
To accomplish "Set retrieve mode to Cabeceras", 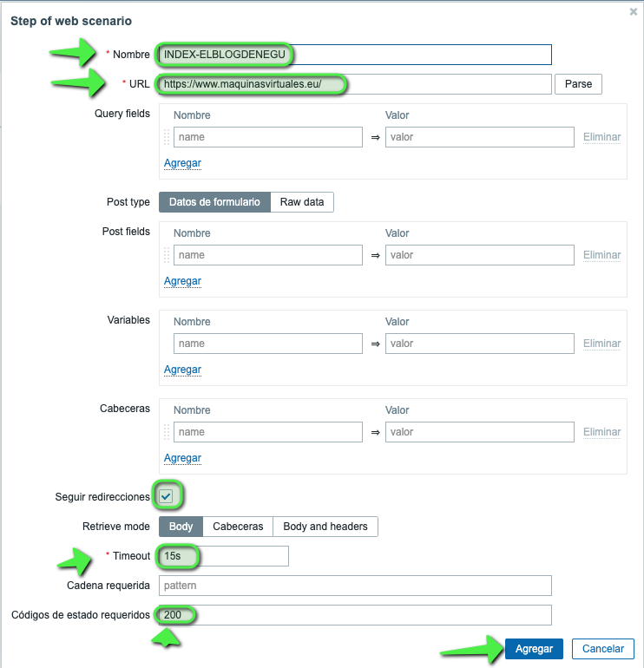I will (239, 527).
